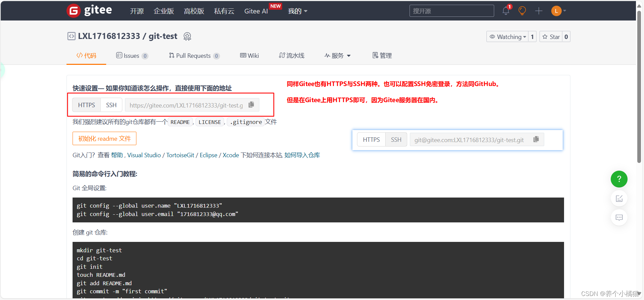Click the 'git init' command line

click(x=90, y=267)
